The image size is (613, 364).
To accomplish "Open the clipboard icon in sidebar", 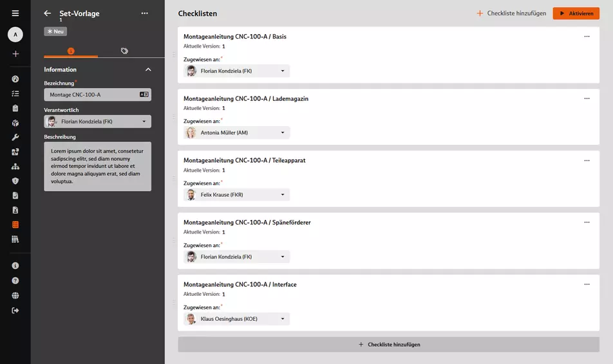I will pyautogui.click(x=15, y=108).
